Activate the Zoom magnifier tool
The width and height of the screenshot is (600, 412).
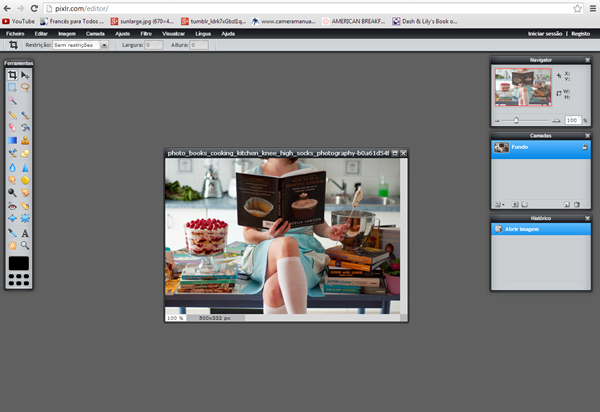click(25, 245)
